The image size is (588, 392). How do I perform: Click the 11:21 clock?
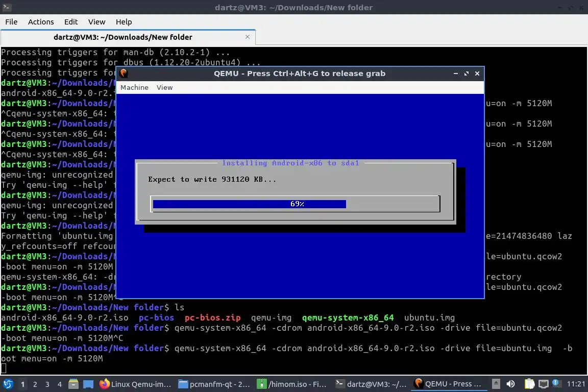[x=576, y=384]
